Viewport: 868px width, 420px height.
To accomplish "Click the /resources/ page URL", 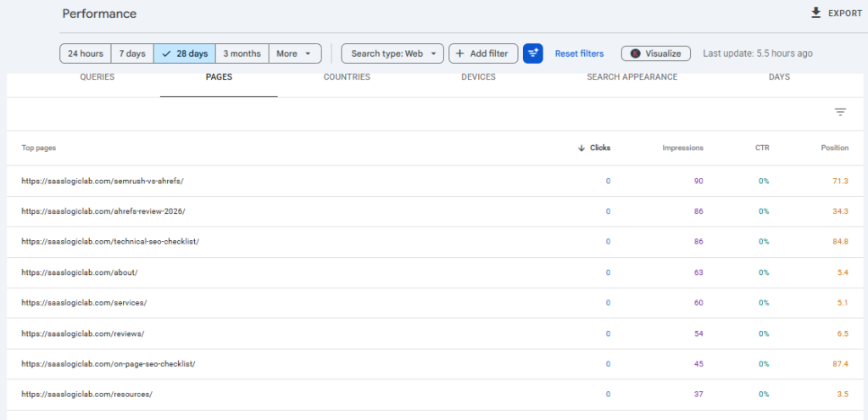I will point(87,395).
